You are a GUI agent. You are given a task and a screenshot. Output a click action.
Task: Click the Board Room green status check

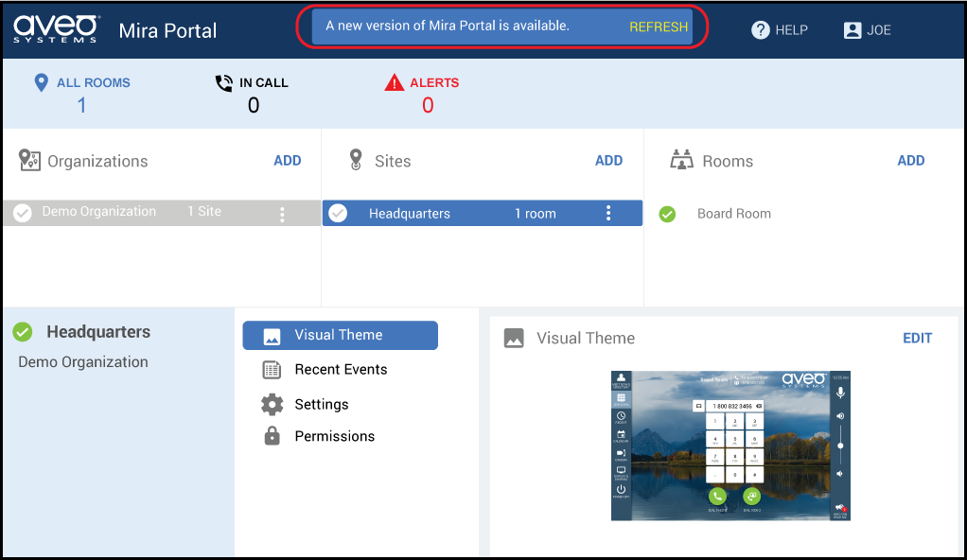[x=667, y=214]
